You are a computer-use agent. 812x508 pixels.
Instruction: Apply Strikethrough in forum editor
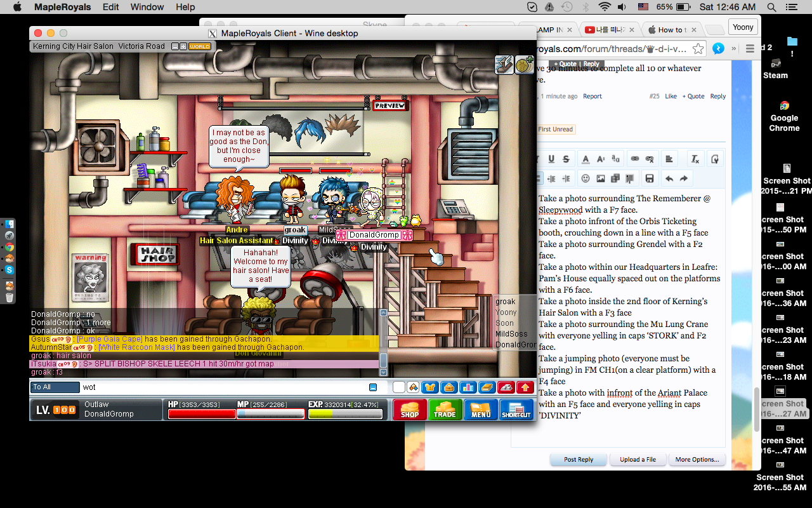(x=566, y=159)
